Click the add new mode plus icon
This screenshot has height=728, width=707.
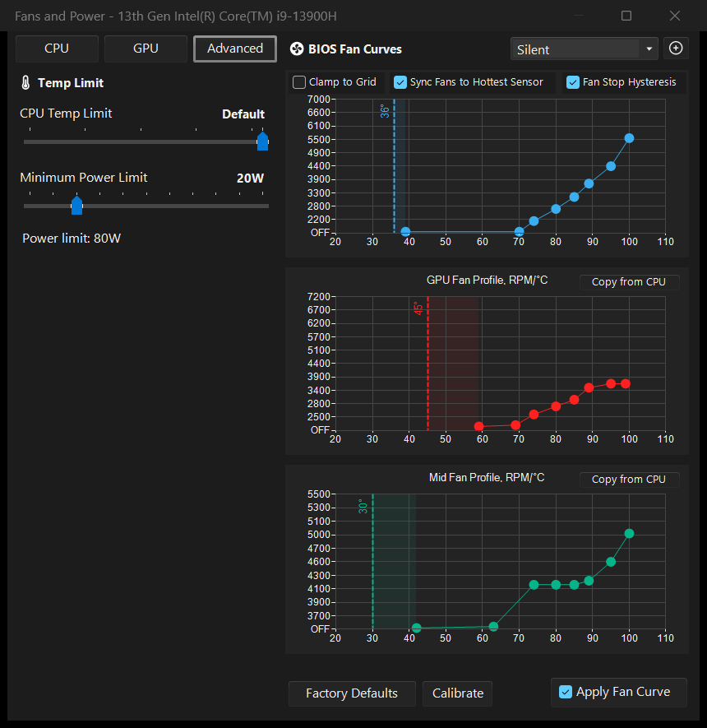click(676, 49)
